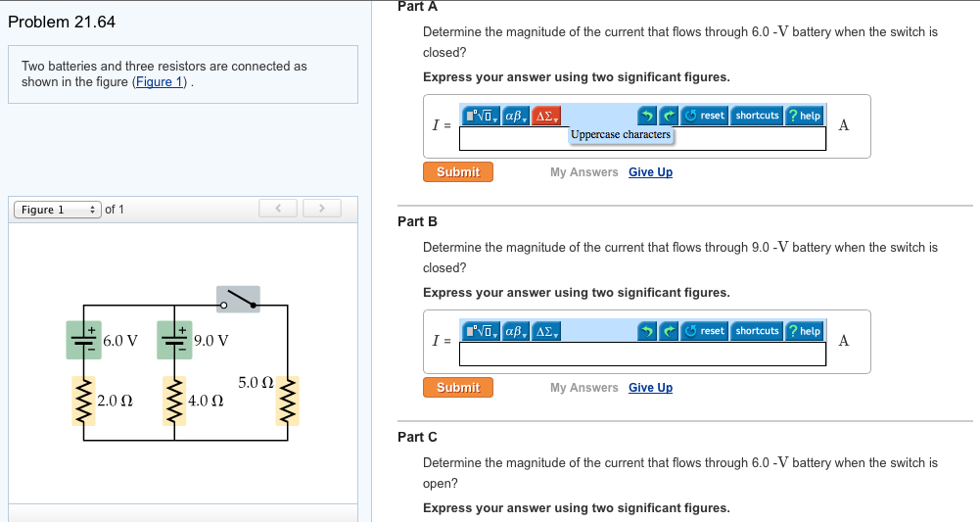Screen dimensions: 980x522
Task: Click the redo arrow in Part A toolbar
Action: click(x=669, y=116)
